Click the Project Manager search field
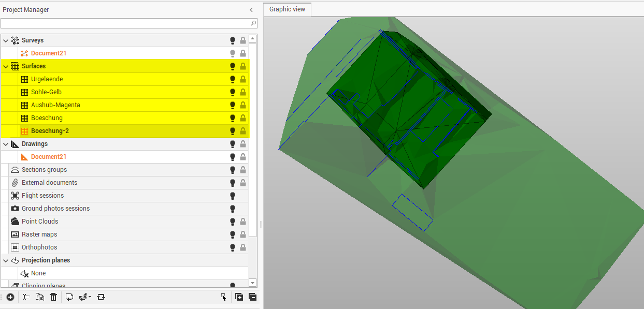644x309 pixels. (x=124, y=23)
